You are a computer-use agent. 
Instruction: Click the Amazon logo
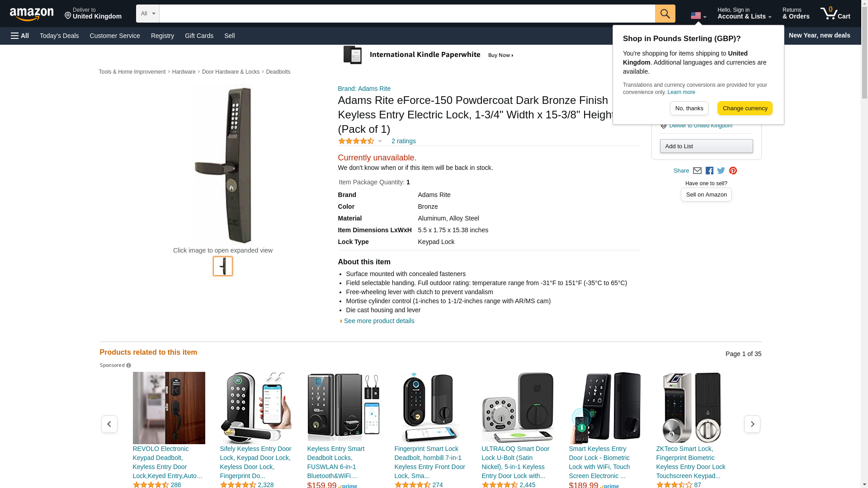[x=32, y=14]
